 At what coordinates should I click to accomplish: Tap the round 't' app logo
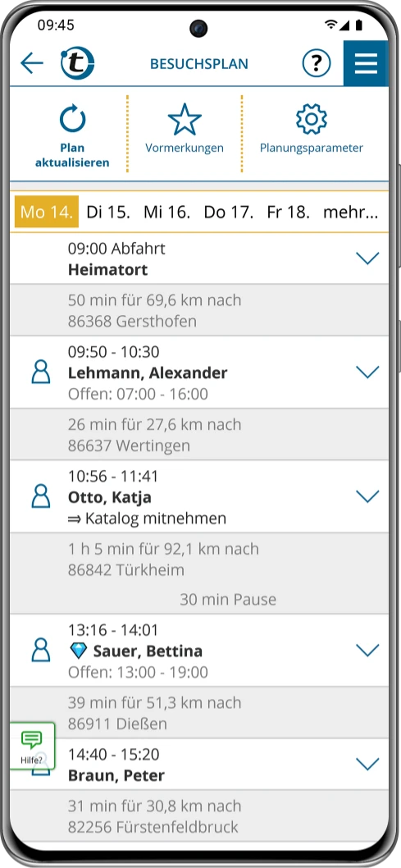pyautogui.click(x=77, y=63)
